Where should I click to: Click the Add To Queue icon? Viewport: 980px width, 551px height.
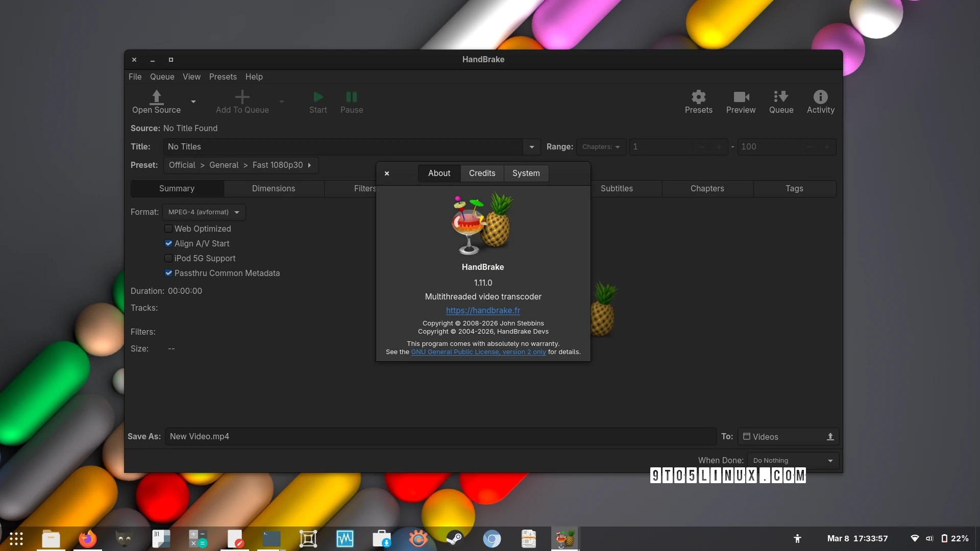pyautogui.click(x=242, y=102)
